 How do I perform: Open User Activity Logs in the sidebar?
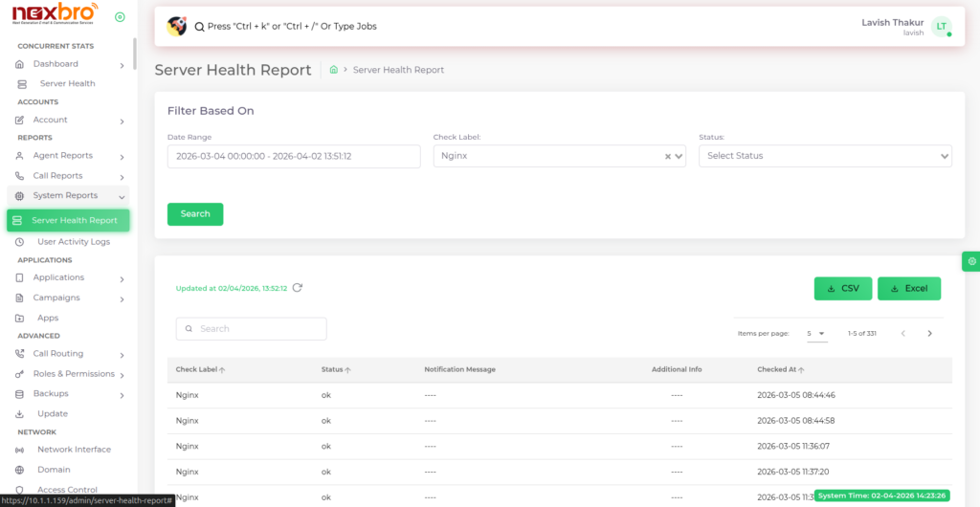tap(74, 242)
